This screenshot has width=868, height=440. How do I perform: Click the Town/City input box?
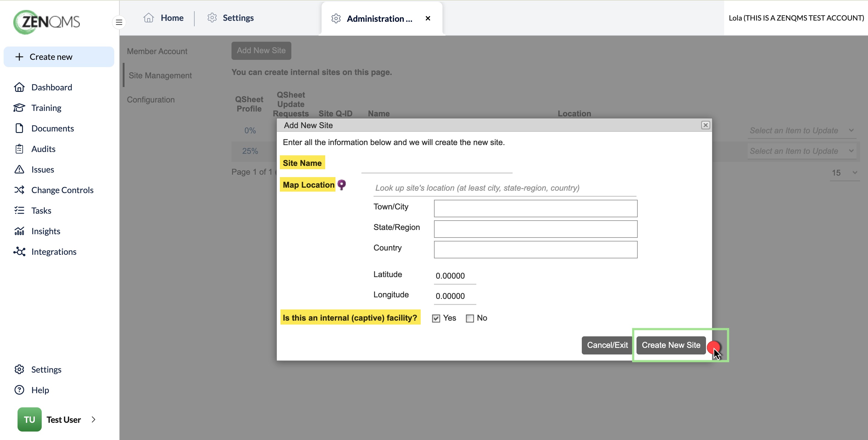536,209
